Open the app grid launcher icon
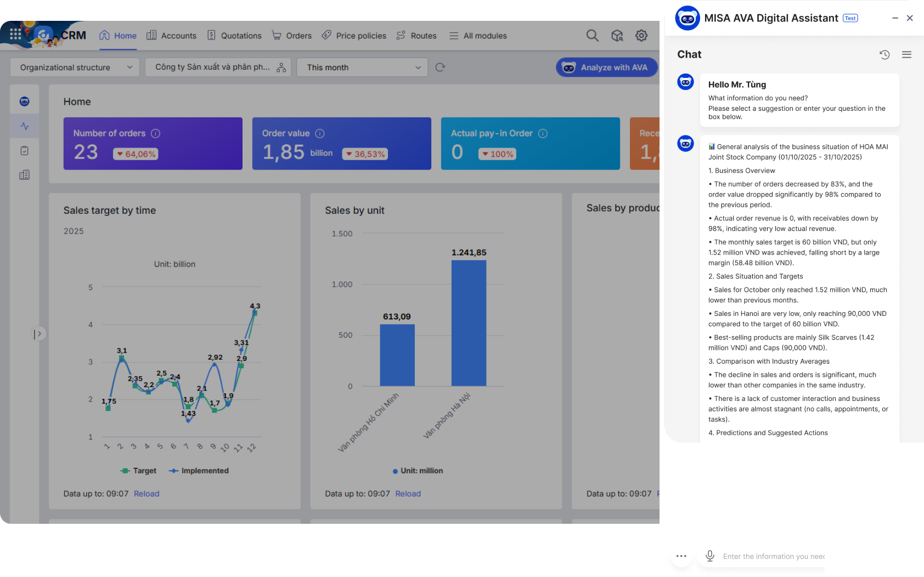Viewport: 924px width, 577px height. [x=15, y=34]
